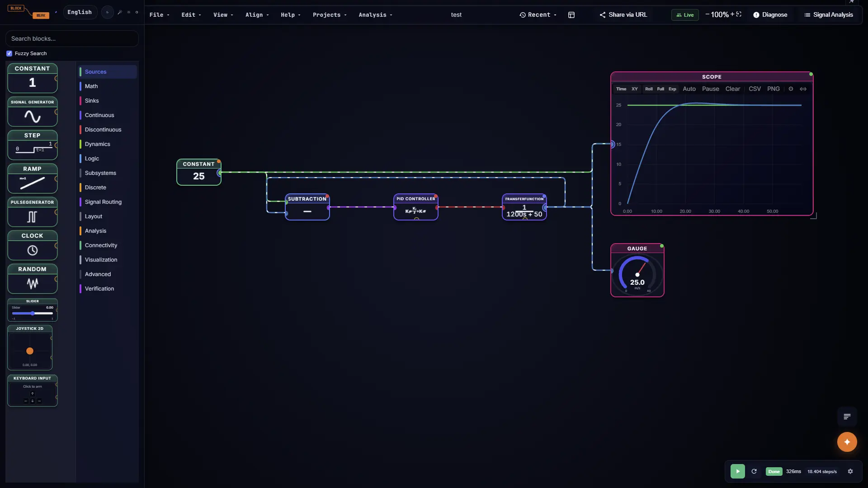
Task: Set the scope to Exp display
Action: point(672,89)
